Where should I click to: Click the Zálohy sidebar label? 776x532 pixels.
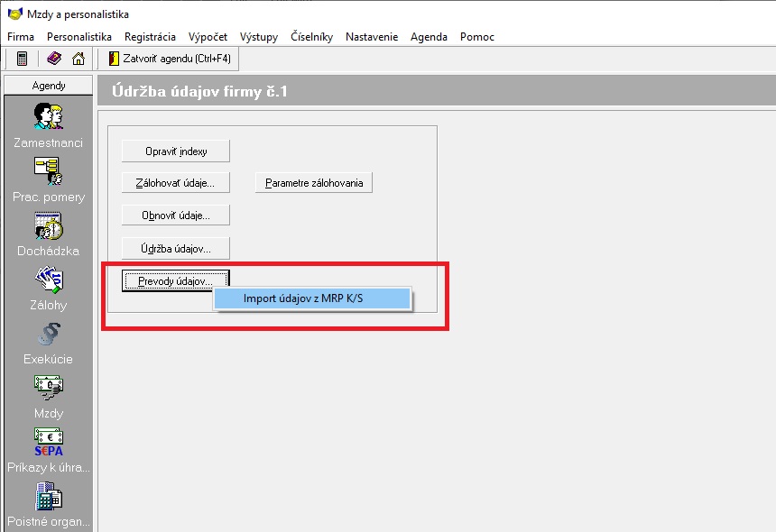click(x=48, y=305)
